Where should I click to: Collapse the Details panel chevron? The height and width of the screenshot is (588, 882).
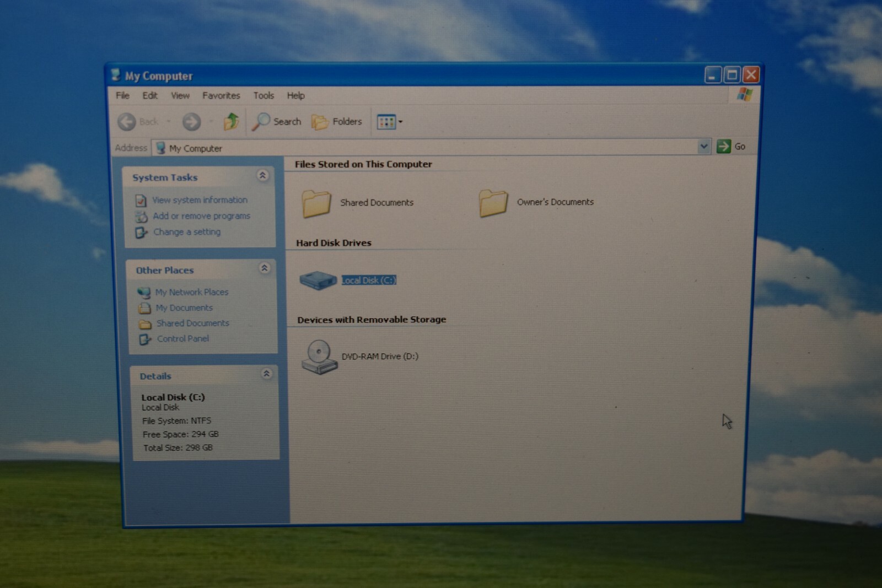266,374
